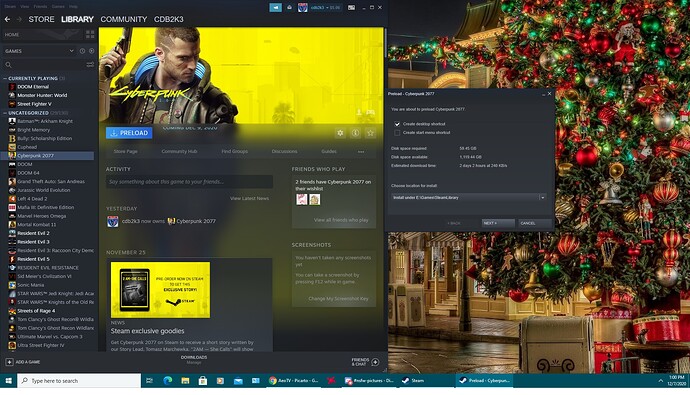690x395 pixels.
Task: Uncheck Create desktop shortcut
Action: 397,124
